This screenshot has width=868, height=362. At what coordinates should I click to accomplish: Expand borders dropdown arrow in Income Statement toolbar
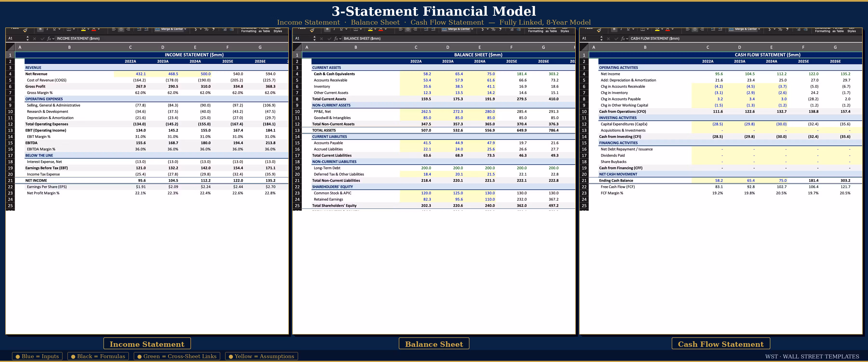click(74, 29)
